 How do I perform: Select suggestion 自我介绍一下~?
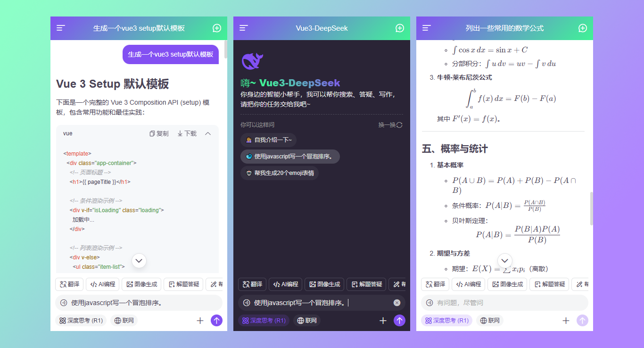click(x=268, y=140)
